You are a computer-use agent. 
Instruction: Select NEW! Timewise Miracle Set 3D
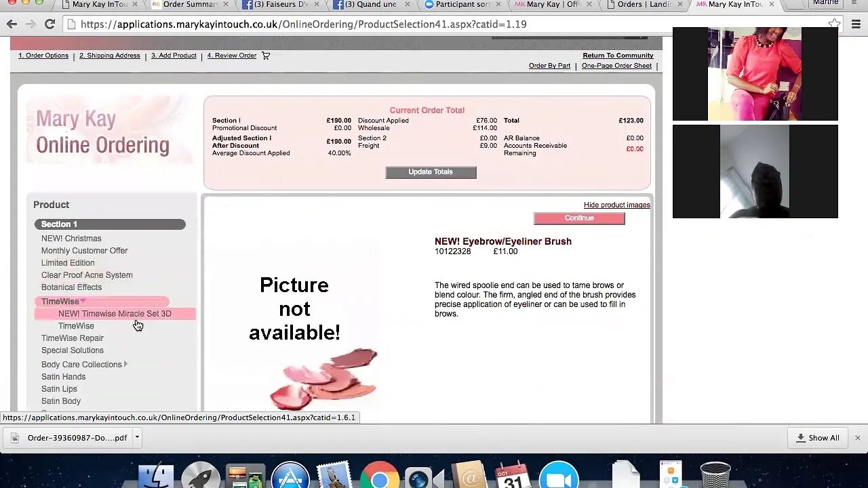pyautogui.click(x=115, y=314)
